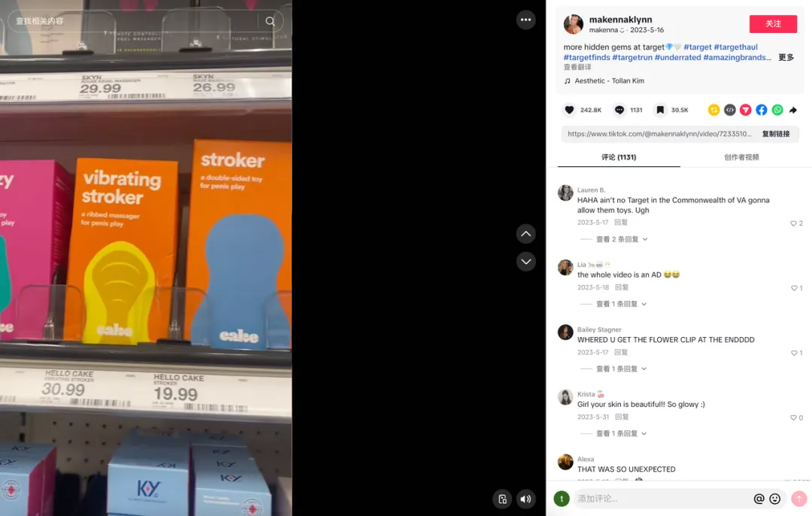Open the three-dot more options menu
812x516 pixels.
click(x=526, y=20)
